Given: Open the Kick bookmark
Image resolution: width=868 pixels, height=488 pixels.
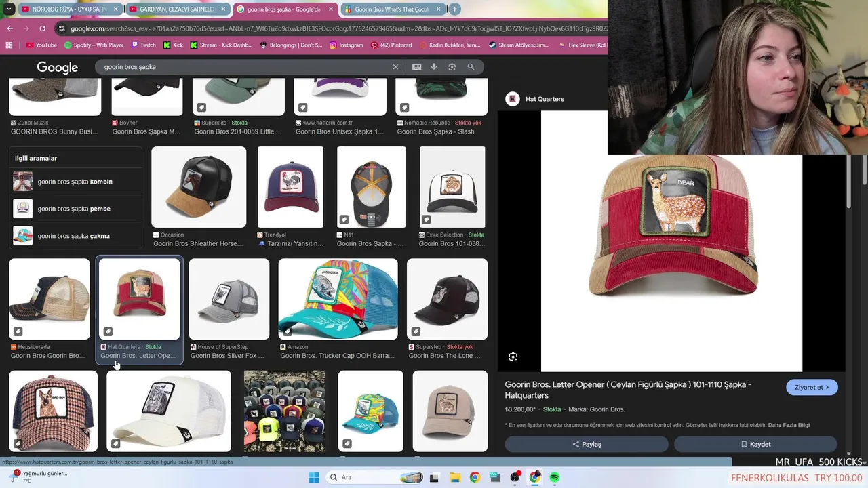Looking at the screenshot, I should tap(173, 45).
